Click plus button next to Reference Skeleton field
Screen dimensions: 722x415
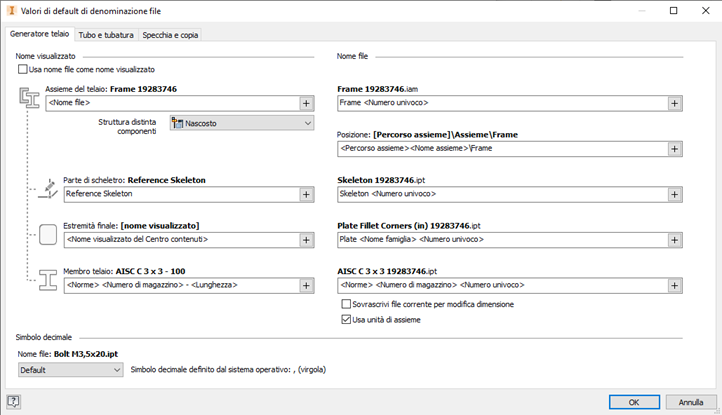pyautogui.click(x=306, y=194)
